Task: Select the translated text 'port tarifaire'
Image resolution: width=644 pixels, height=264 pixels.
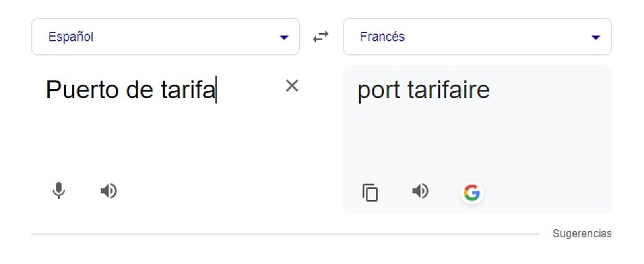Action: 424,90
